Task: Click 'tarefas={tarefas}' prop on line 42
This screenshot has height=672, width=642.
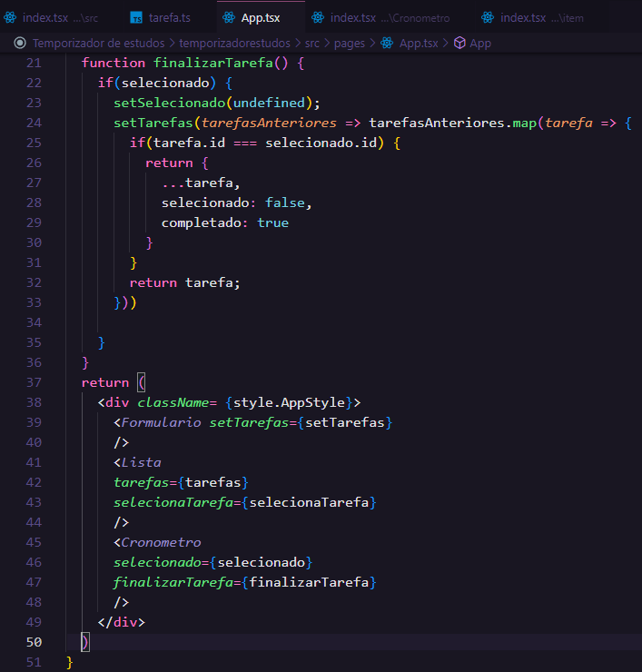Action: coord(181,482)
